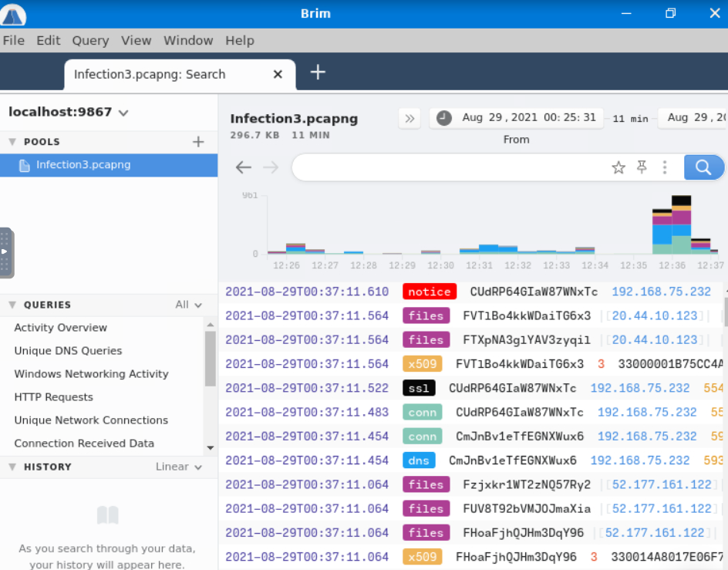Screen dimensions: 728x570
Task: Go back with the left arrow
Action: [x=243, y=167]
